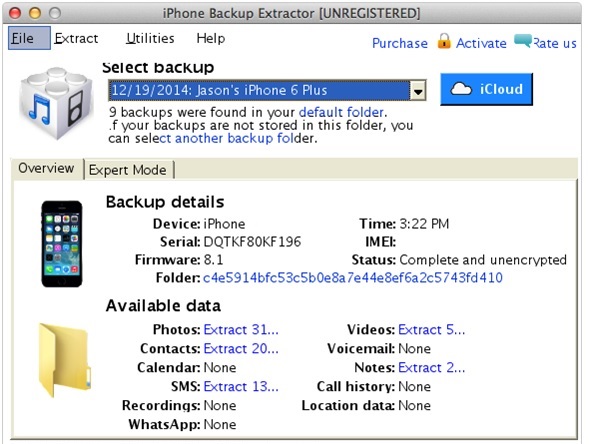The height and width of the screenshot is (444, 589).
Task: Click the Backup details heading
Action: click(x=165, y=202)
